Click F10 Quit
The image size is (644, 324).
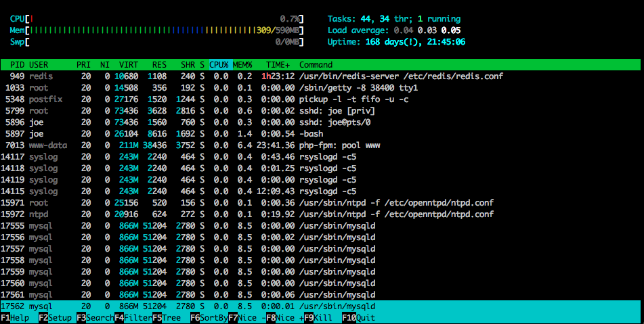click(x=360, y=318)
